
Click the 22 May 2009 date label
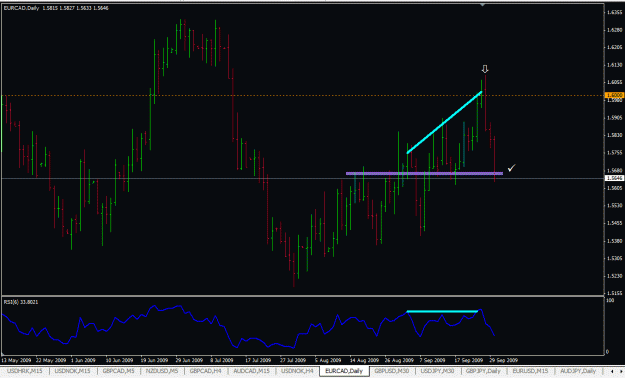coord(51,360)
